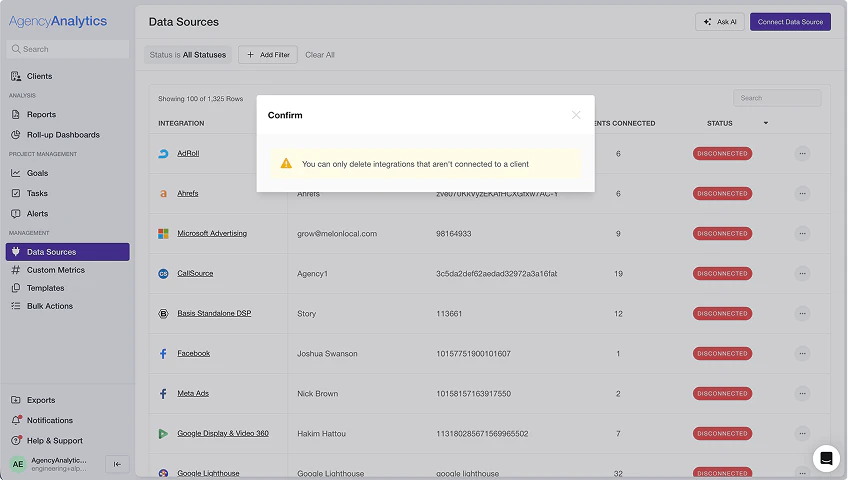Open the Facebook integration link
Screen dimensions: 848x480
click(x=194, y=354)
